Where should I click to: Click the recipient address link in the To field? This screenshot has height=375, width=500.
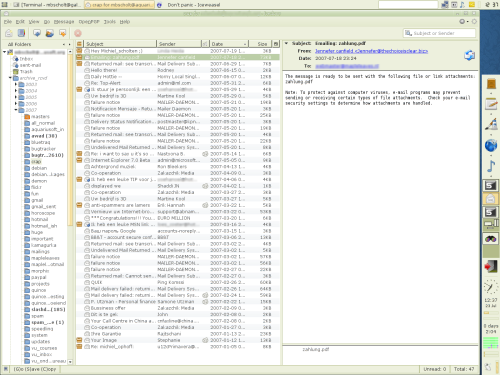(x=347, y=66)
